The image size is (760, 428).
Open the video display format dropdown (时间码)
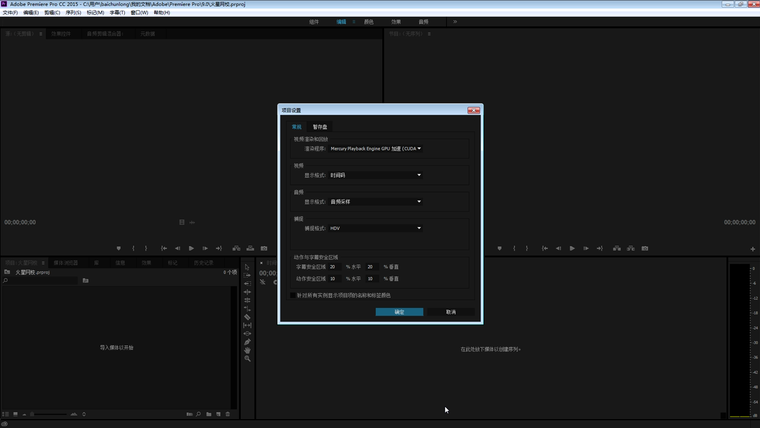click(375, 175)
